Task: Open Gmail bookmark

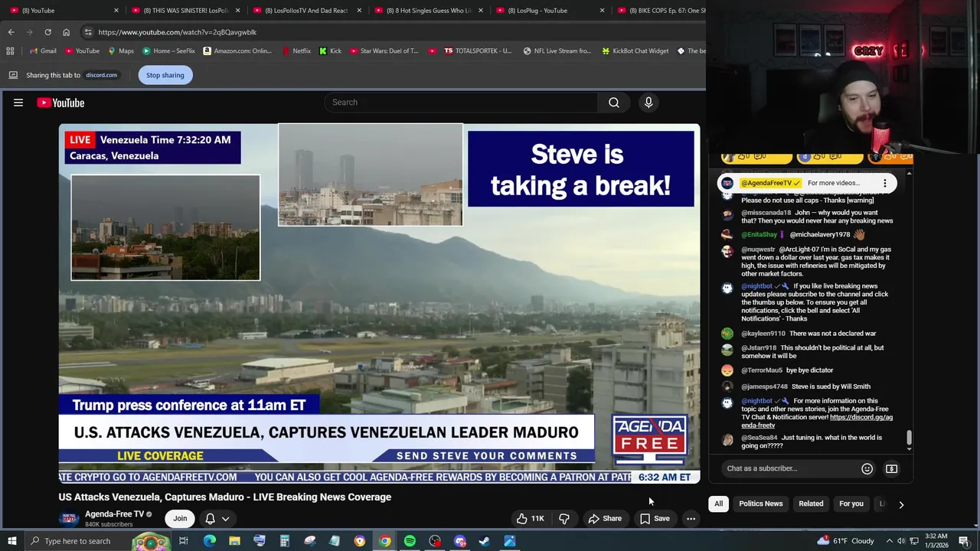Action: coord(42,51)
